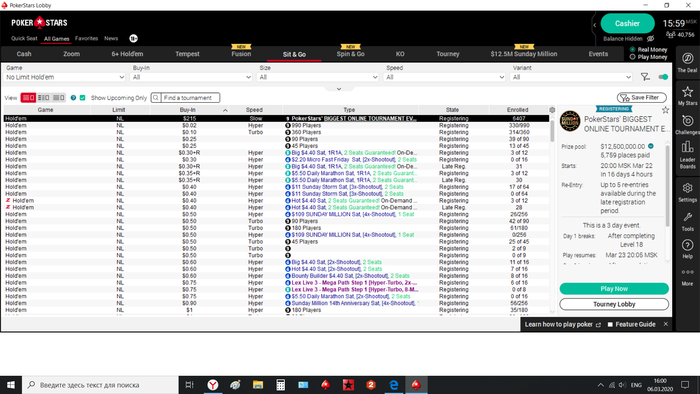
Task: Open the Tourney tab
Action: [448, 54]
